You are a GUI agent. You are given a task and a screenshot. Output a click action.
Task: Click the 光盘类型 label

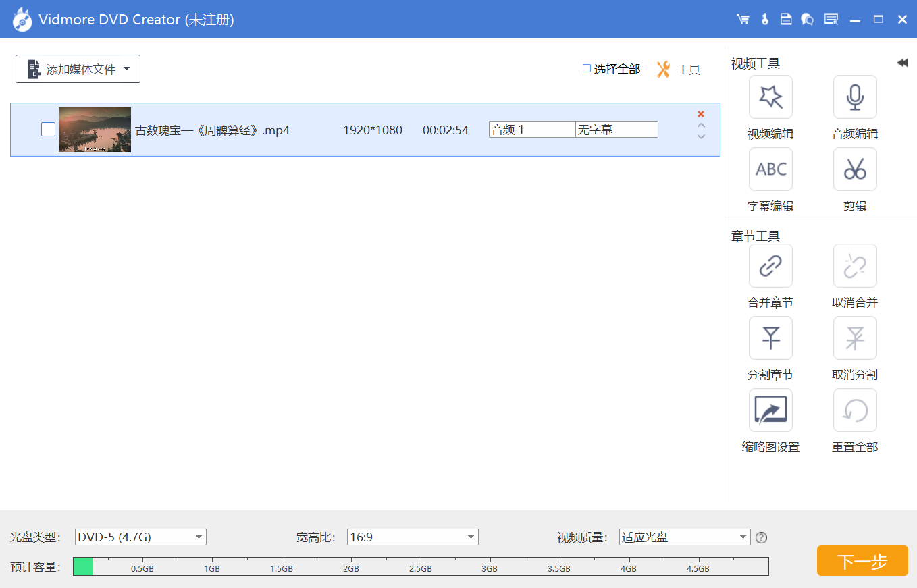[36, 537]
